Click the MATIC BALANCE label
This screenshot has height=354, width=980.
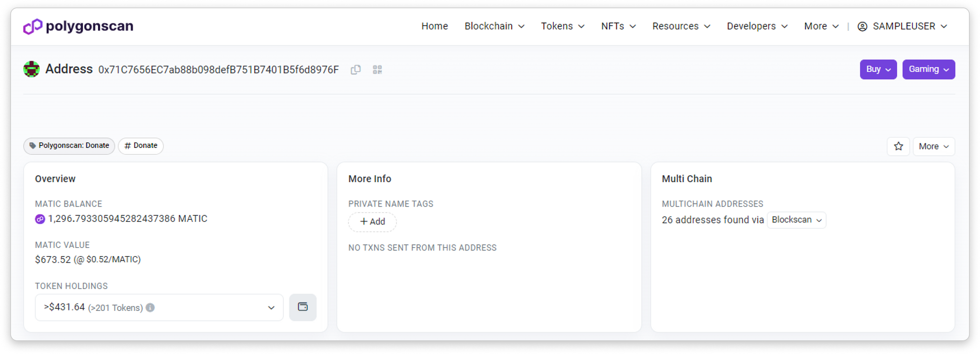click(x=69, y=204)
